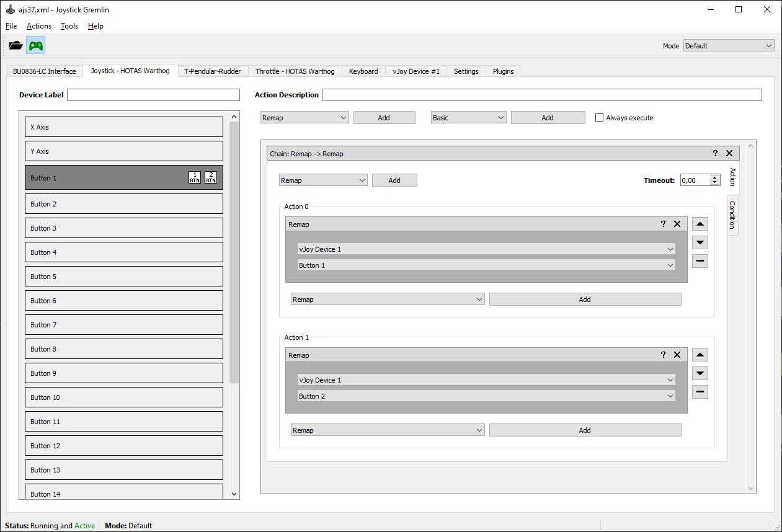Enable the Always execute checkbox
The height and width of the screenshot is (532, 782).
point(599,118)
